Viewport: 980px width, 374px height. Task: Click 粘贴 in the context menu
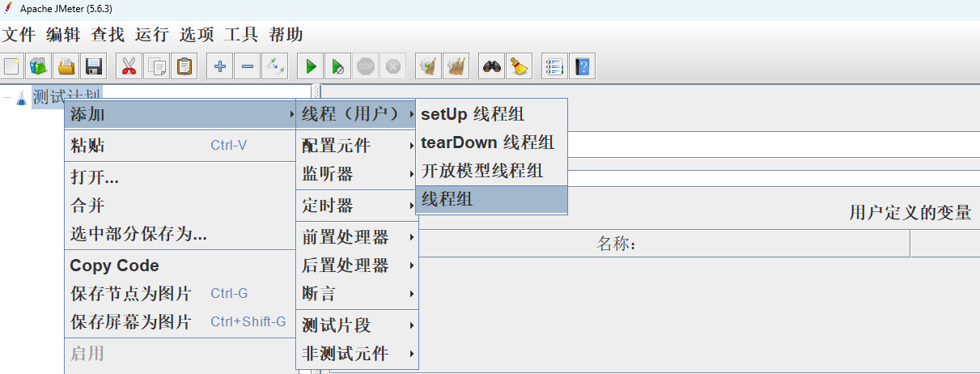(180, 146)
